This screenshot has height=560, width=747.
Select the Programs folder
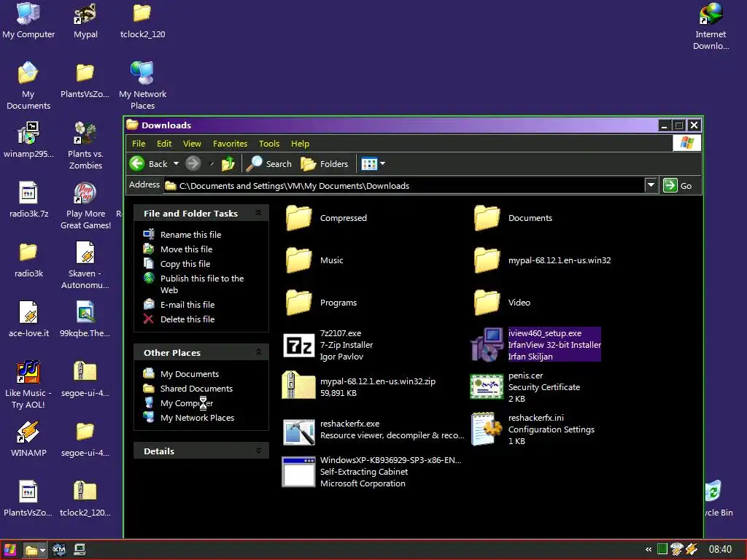pos(321,303)
